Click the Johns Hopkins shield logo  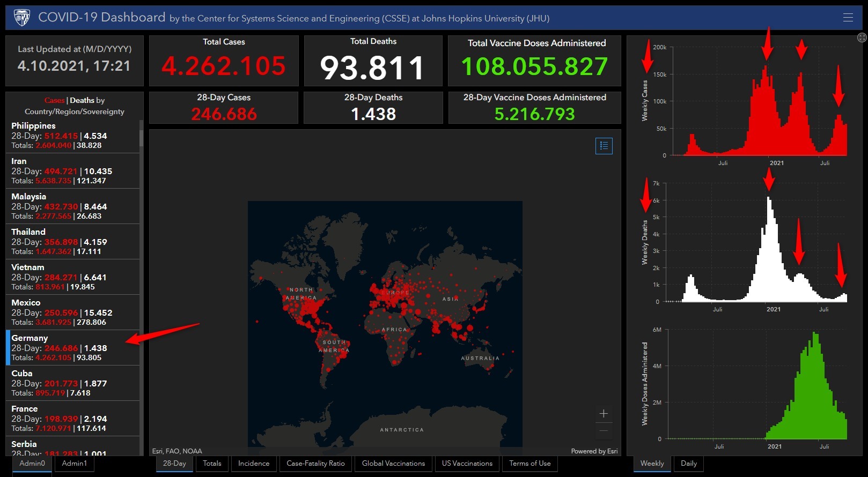click(22, 18)
